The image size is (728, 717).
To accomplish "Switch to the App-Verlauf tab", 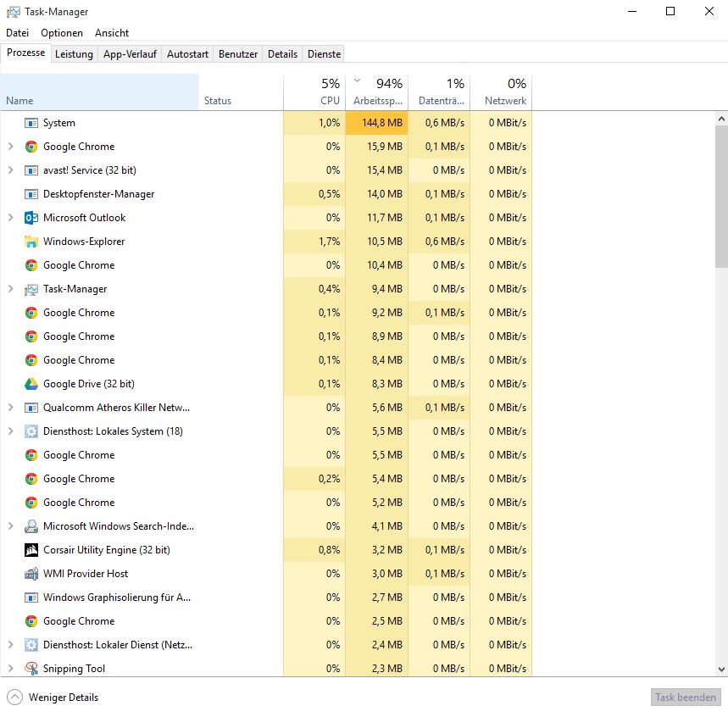I will 130,54.
